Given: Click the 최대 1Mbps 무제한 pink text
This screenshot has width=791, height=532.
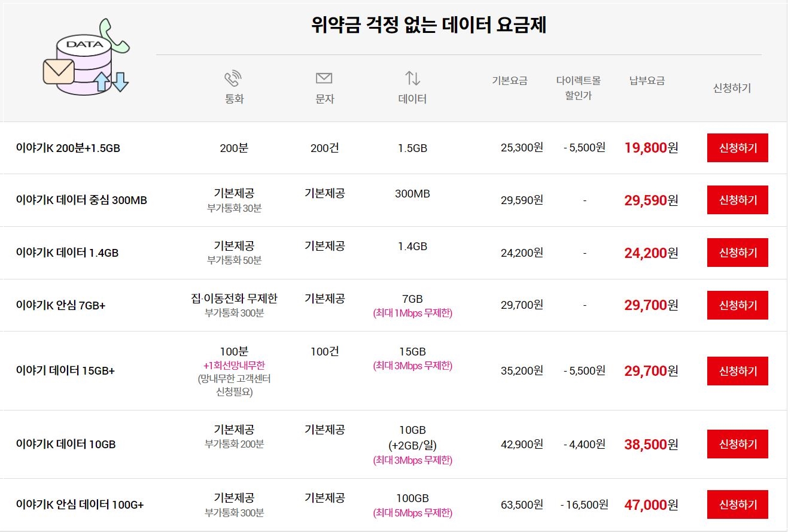Looking at the screenshot, I should click(413, 313).
